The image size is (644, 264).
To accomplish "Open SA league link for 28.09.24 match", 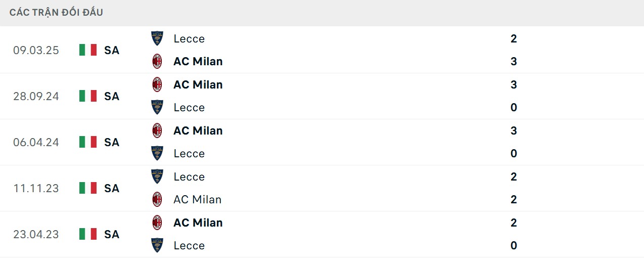I will tap(112, 96).
